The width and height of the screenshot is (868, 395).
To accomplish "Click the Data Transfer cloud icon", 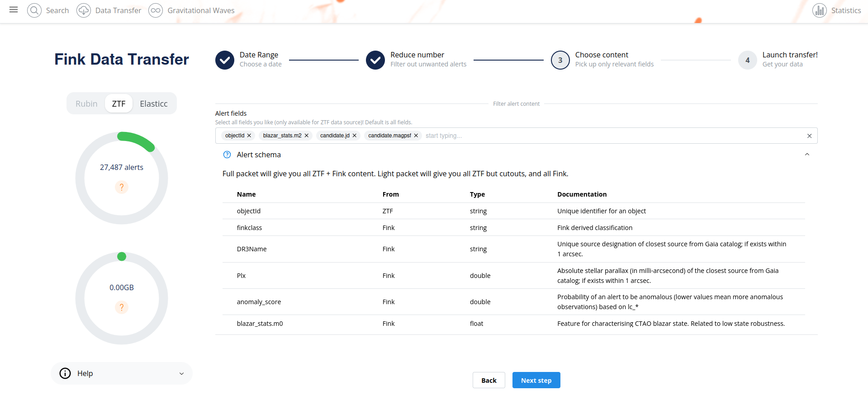I will coord(84,10).
